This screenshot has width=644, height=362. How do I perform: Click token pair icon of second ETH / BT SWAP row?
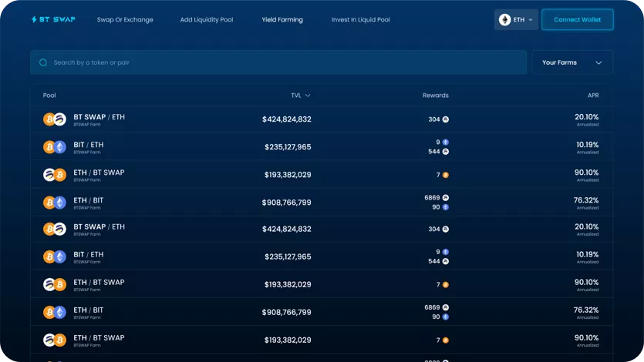click(55, 284)
